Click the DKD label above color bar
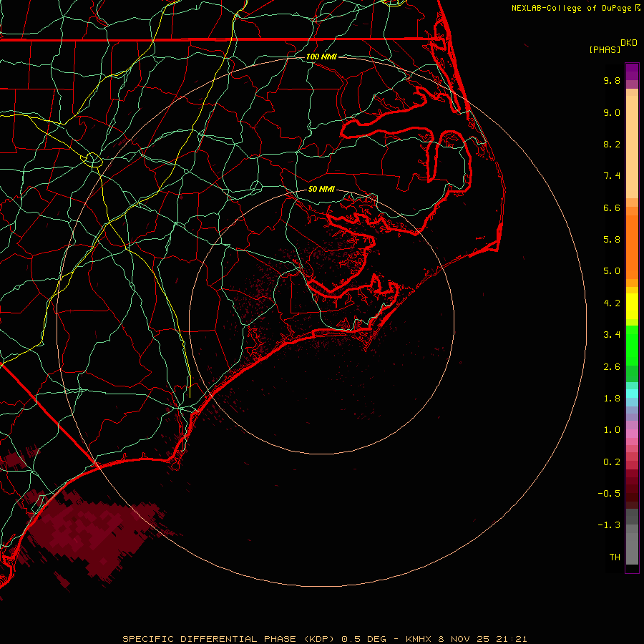This screenshot has height=644, width=644. pyautogui.click(x=629, y=43)
